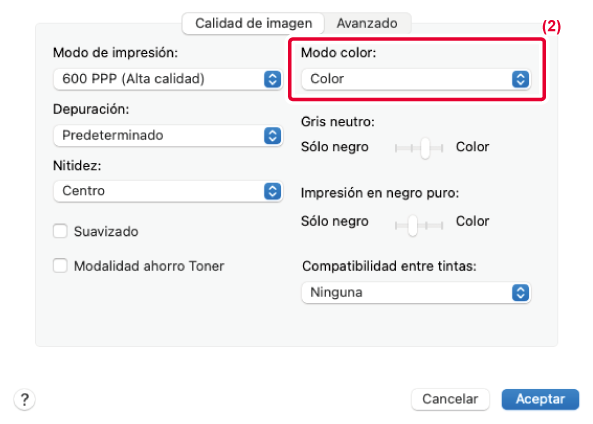Click the Modo de impresión stepper arrows icon

(x=272, y=79)
